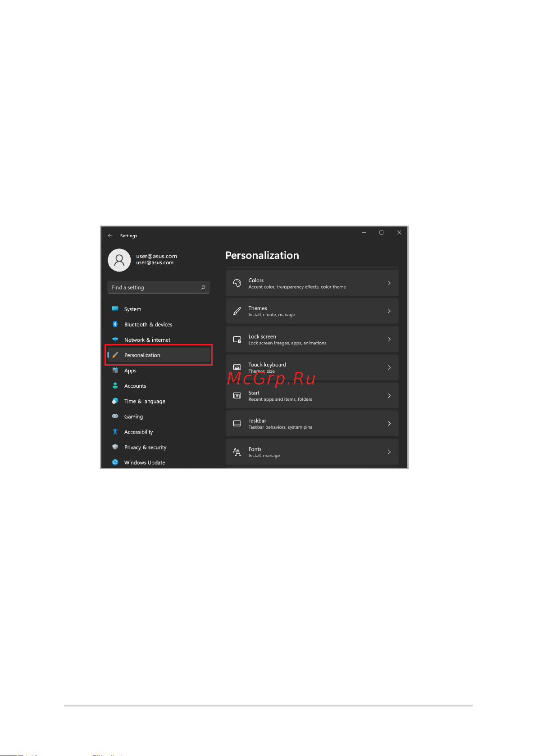Click the search magnifier icon
The image size is (537, 756).
pos(203,287)
